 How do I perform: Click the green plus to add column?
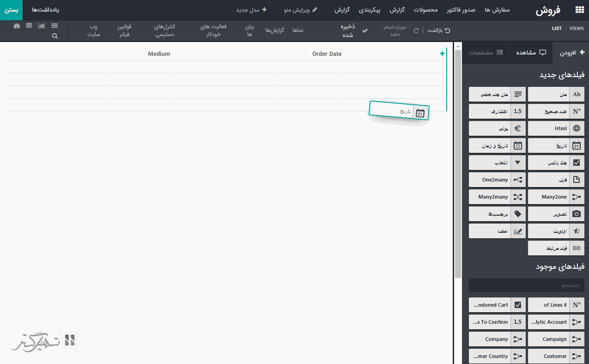443,54
